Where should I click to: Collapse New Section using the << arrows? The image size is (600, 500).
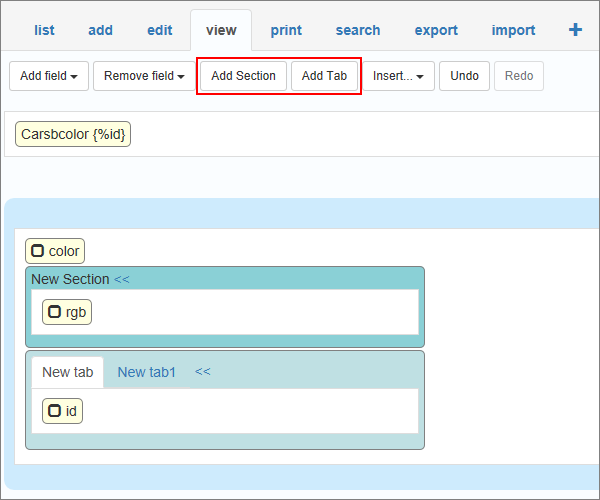point(122,279)
